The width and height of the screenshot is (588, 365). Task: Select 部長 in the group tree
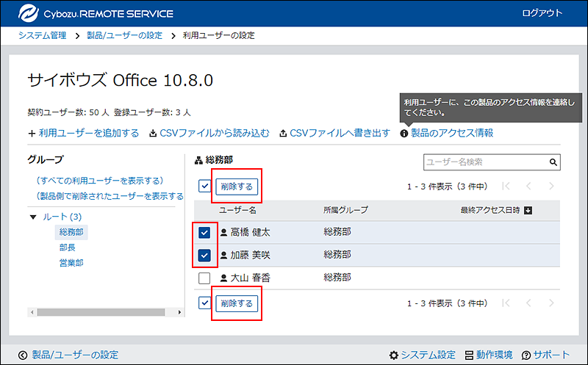(68, 247)
